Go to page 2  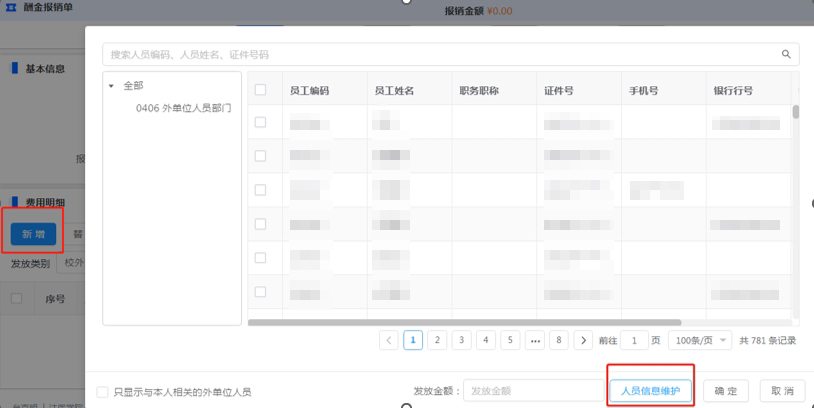click(x=437, y=340)
